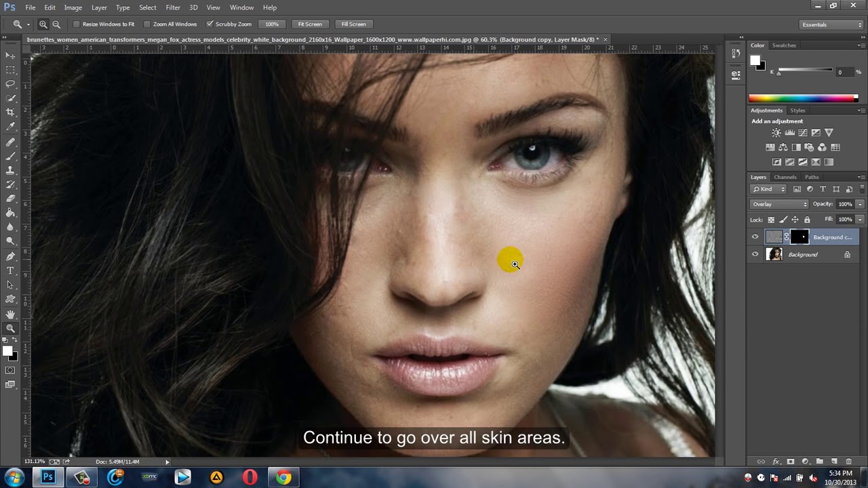Click the trash icon to delete layer

click(848, 462)
